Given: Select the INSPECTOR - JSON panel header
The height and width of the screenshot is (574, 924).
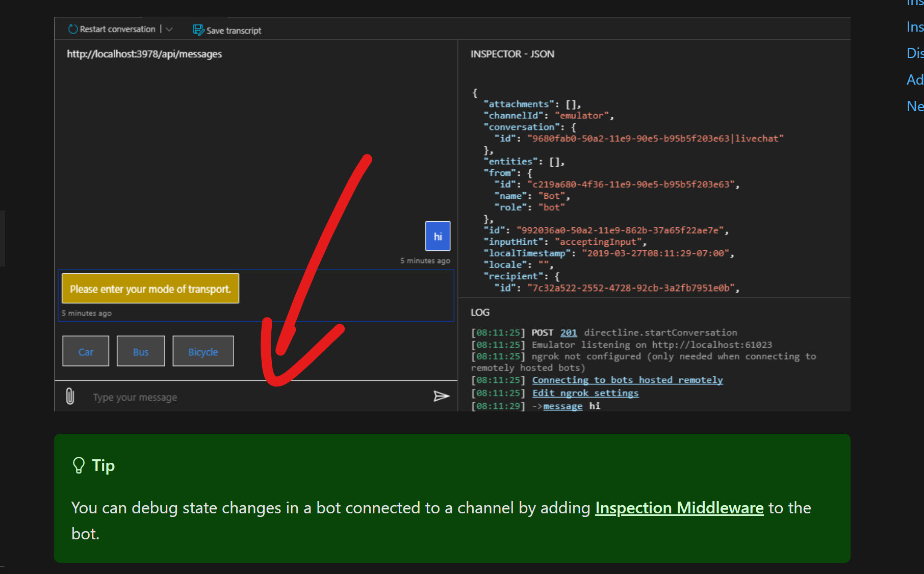Looking at the screenshot, I should [x=512, y=54].
